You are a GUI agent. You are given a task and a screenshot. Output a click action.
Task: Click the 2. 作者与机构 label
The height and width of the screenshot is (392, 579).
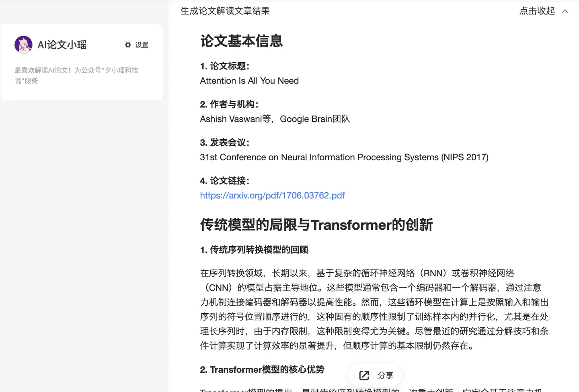(x=229, y=104)
